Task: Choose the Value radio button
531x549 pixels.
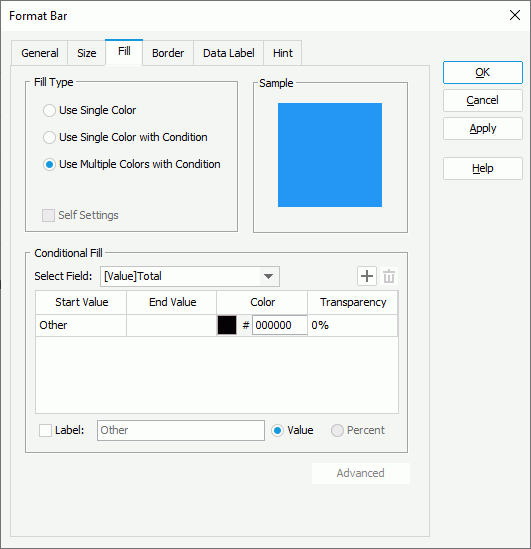Action: [292, 430]
